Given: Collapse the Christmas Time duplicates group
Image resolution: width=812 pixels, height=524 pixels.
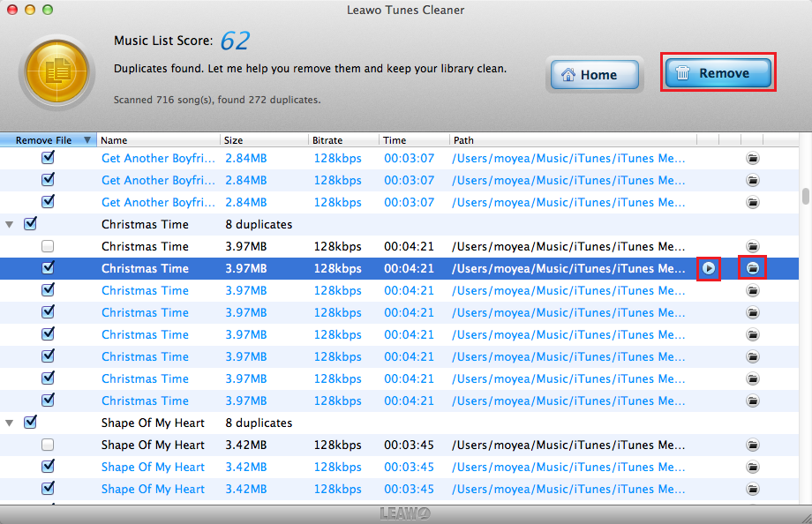Looking at the screenshot, I should point(10,225).
